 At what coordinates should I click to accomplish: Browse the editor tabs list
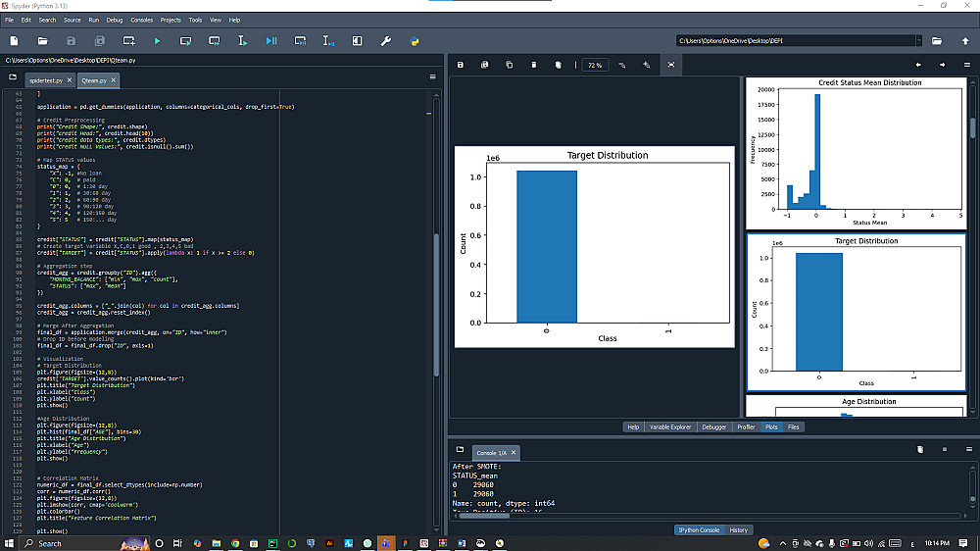(x=13, y=77)
